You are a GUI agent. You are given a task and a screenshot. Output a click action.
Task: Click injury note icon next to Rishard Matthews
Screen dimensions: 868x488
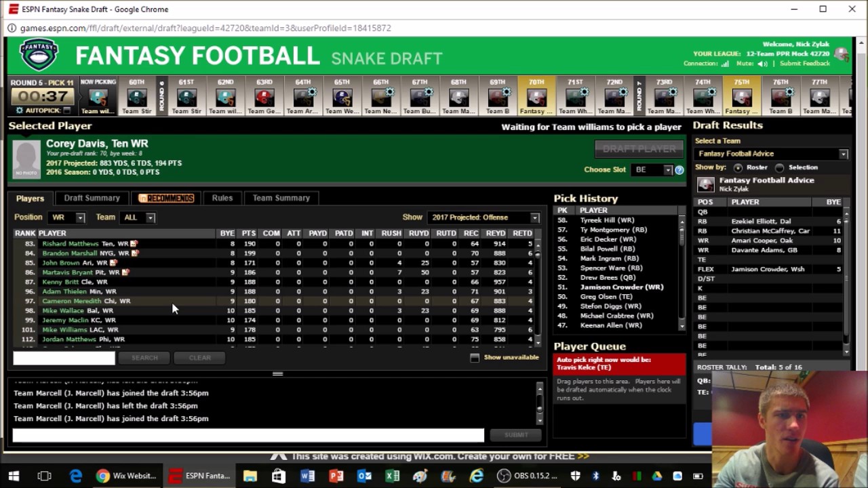(134, 243)
